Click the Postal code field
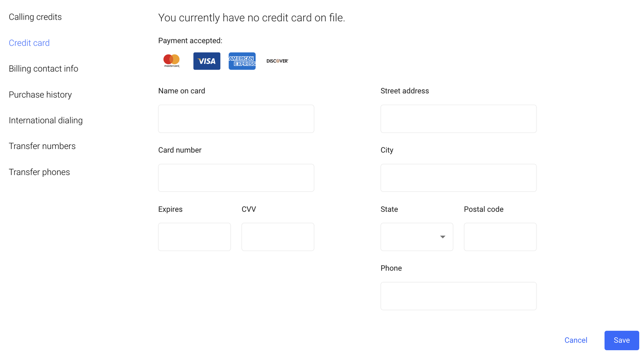644x353 pixels. tap(500, 237)
